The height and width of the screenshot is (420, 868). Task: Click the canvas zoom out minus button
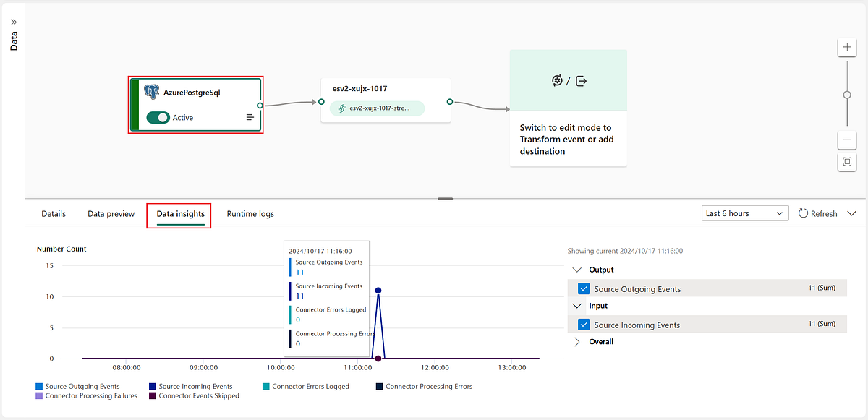click(x=847, y=140)
